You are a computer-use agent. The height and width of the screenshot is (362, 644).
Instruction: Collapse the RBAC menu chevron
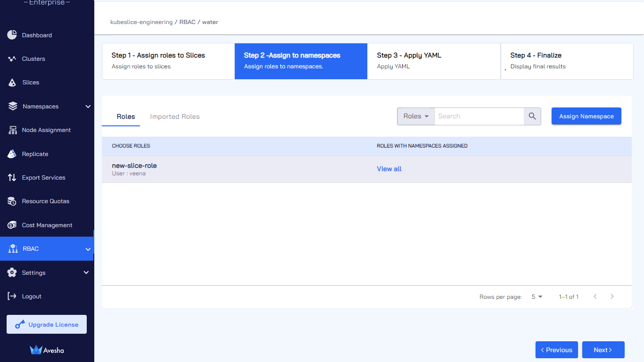tap(88, 249)
